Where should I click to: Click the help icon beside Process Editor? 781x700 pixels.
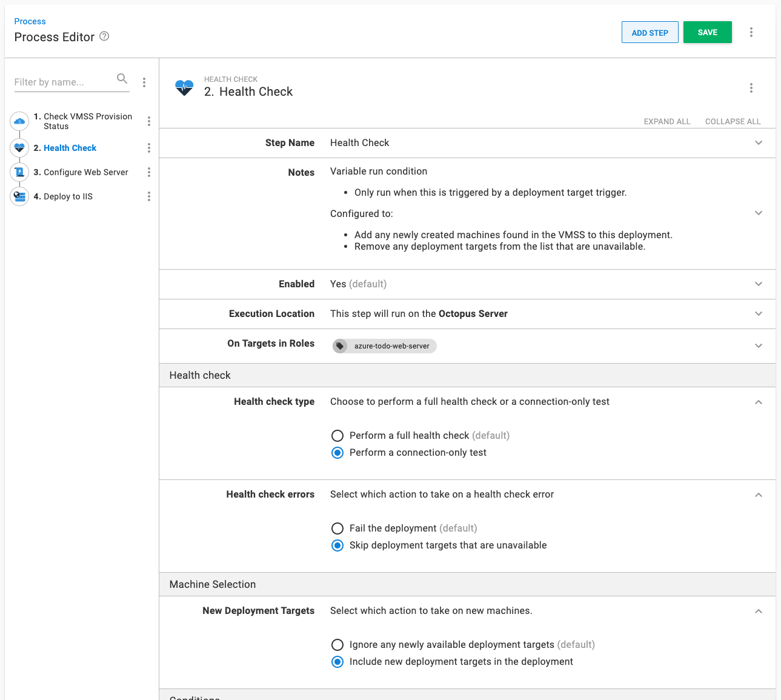[x=104, y=36]
